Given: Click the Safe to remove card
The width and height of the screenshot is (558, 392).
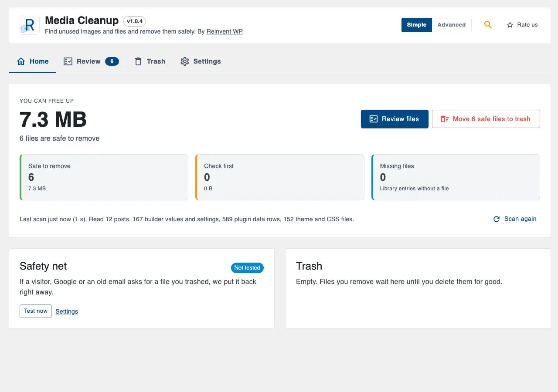Looking at the screenshot, I should (x=104, y=177).
